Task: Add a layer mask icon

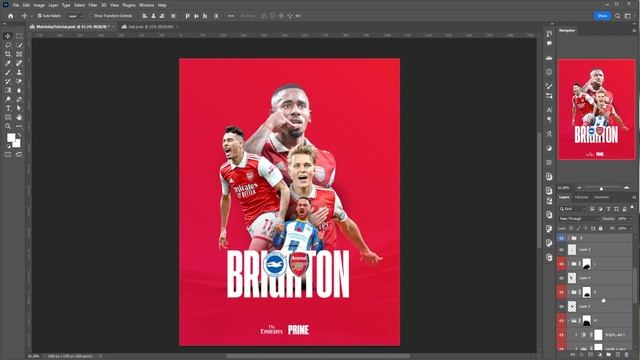Action: (591, 355)
